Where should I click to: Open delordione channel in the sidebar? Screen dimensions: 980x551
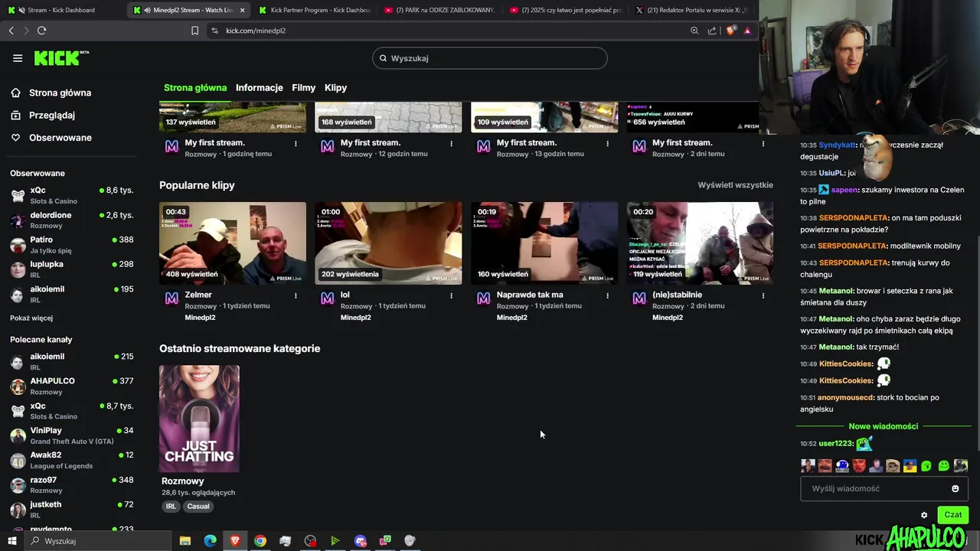coord(72,220)
